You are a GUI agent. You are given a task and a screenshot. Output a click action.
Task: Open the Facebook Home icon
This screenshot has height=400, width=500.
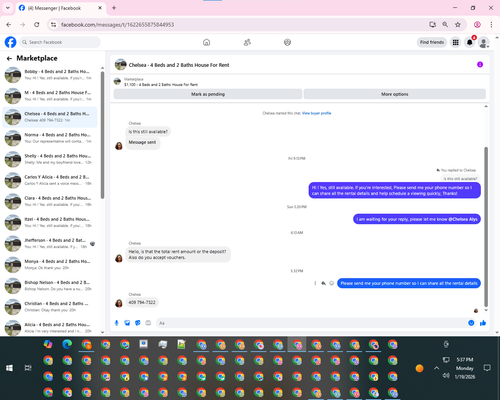pos(207,42)
